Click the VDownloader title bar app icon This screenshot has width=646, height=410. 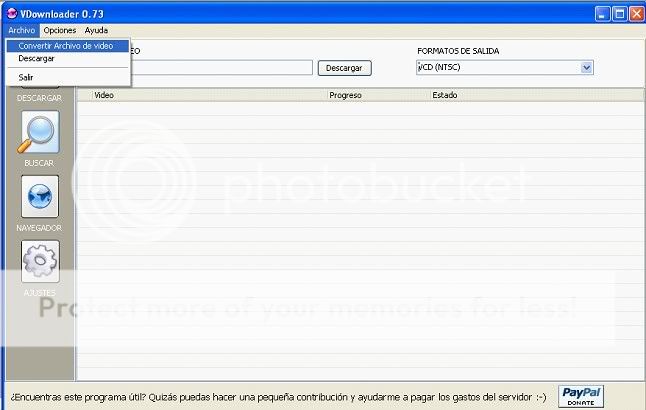coord(12,13)
